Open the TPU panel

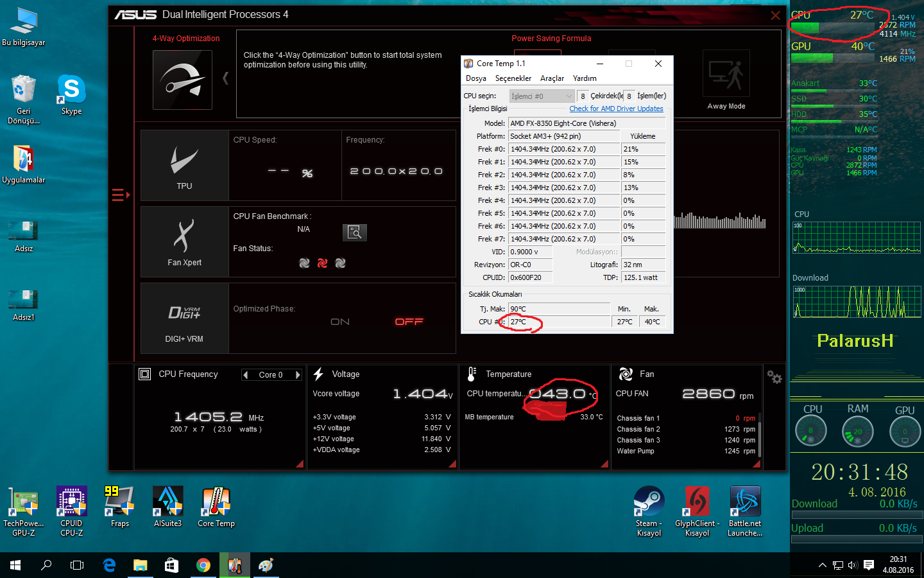point(185,165)
